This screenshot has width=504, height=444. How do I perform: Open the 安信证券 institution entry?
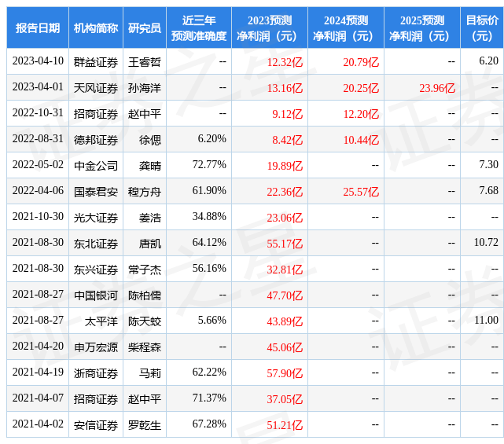(x=96, y=424)
